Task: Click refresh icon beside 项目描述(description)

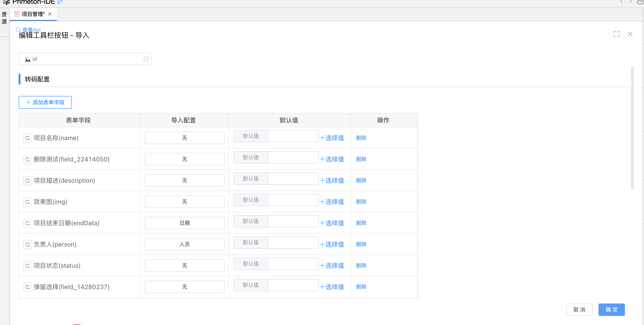Action: tap(28, 180)
